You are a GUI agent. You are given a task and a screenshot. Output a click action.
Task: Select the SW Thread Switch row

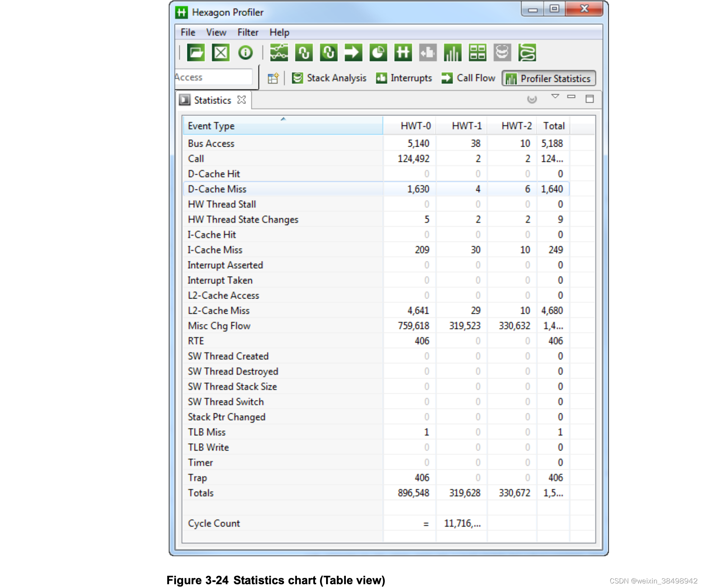(376, 402)
